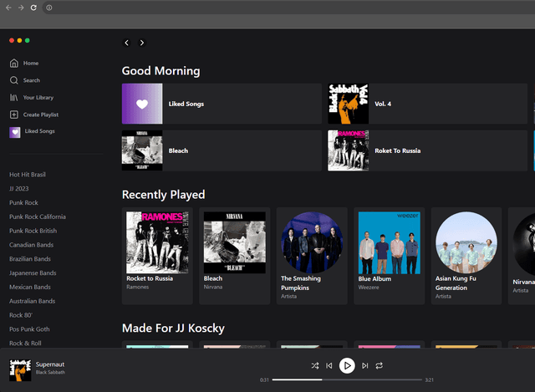Click the Home icon in the sidebar
The height and width of the screenshot is (392, 535).
[x=13, y=64]
